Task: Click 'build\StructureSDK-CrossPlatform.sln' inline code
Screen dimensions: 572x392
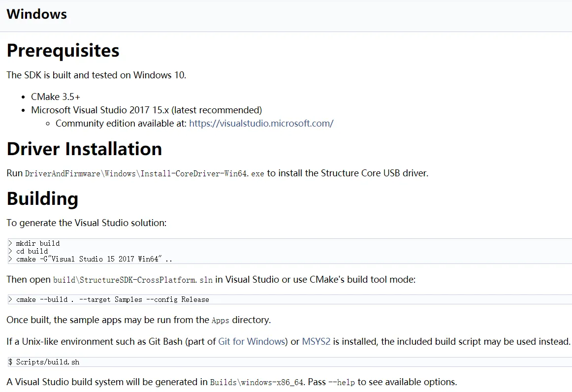Action: coord(133,280)
